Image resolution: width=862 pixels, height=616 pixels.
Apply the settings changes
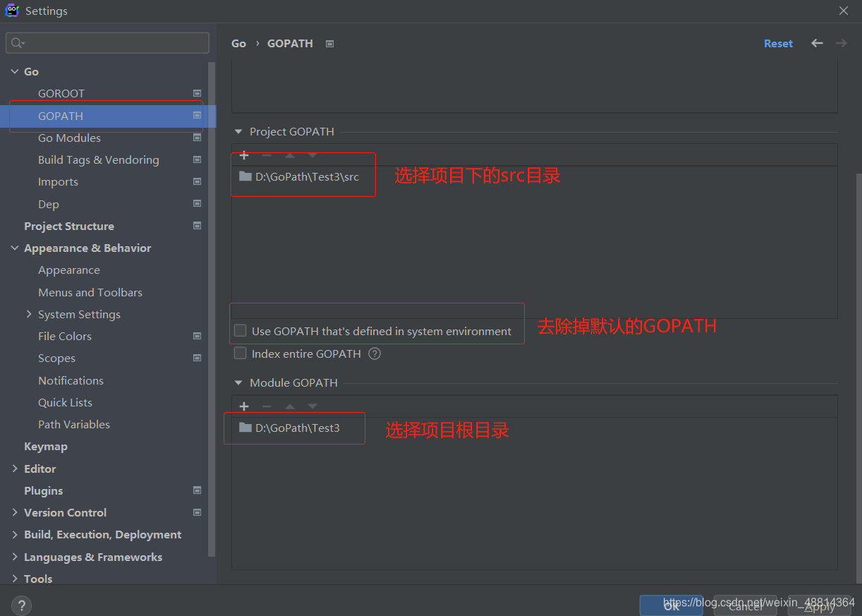tap(820, 605)
